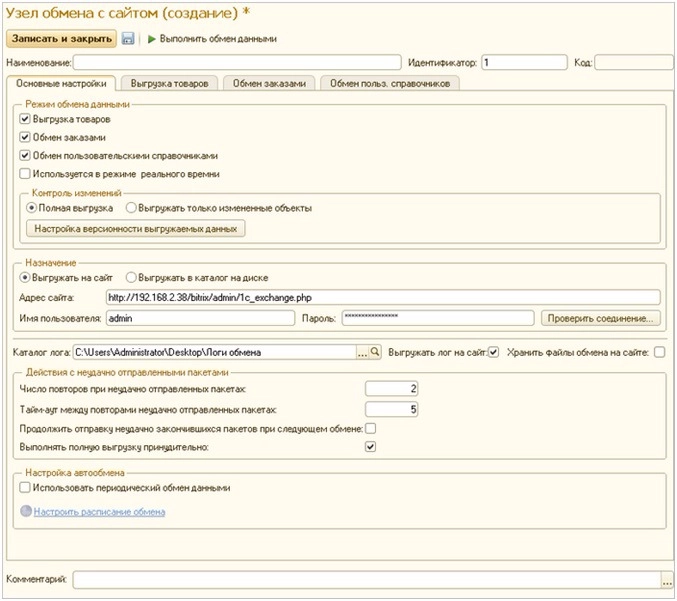This screenshot has height=601, width=677.
Task: Click magnifier icon beside Каталог лога field
Action: pyautogui.click(x=375, y=352)
